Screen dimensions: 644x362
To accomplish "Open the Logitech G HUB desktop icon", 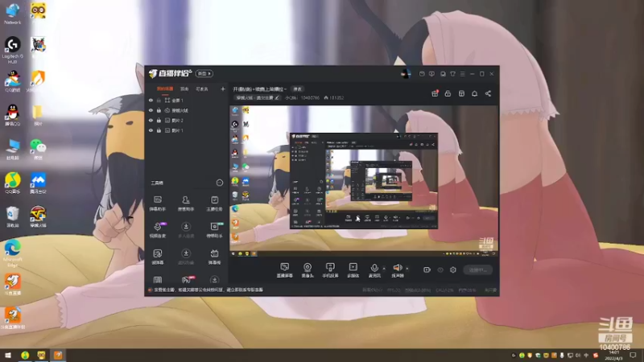I will pos(12,50).
